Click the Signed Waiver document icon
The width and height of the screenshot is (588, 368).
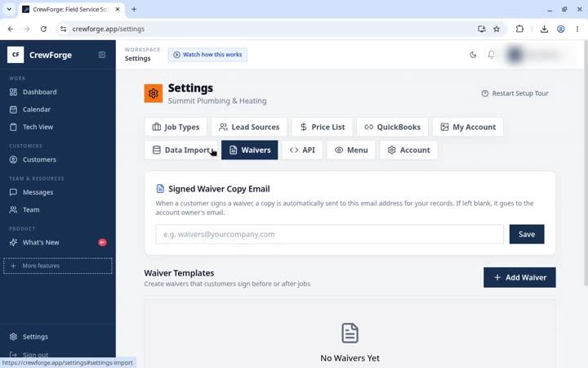160,189
